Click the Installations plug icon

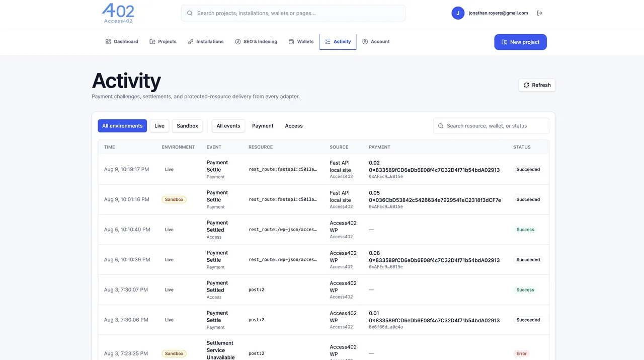point(191,42)
